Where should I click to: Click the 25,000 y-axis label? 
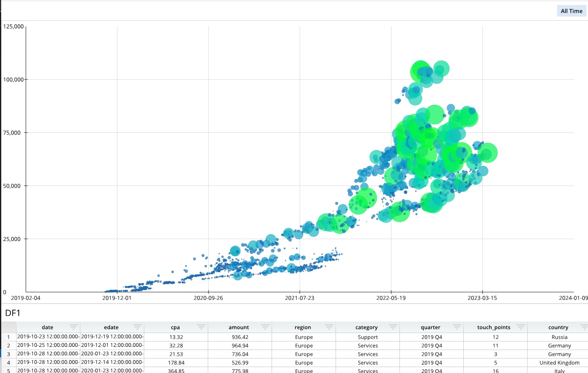point(12,239)
